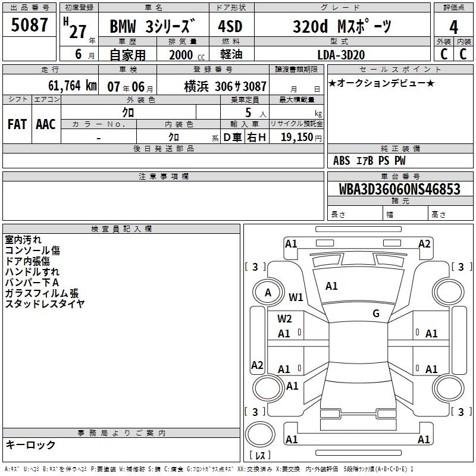476x476 pixels.
Task: Select the car name BMW 3シリーズ
Action: click(x=152, y=26)
